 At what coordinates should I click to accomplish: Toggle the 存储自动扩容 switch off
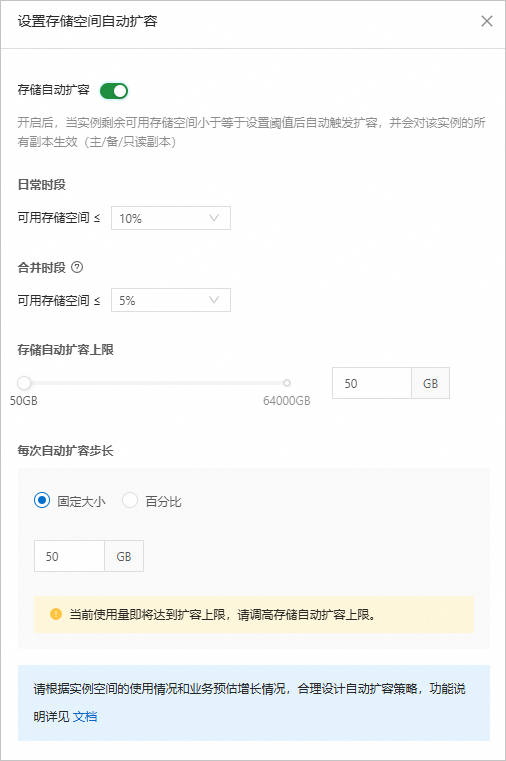114,91
